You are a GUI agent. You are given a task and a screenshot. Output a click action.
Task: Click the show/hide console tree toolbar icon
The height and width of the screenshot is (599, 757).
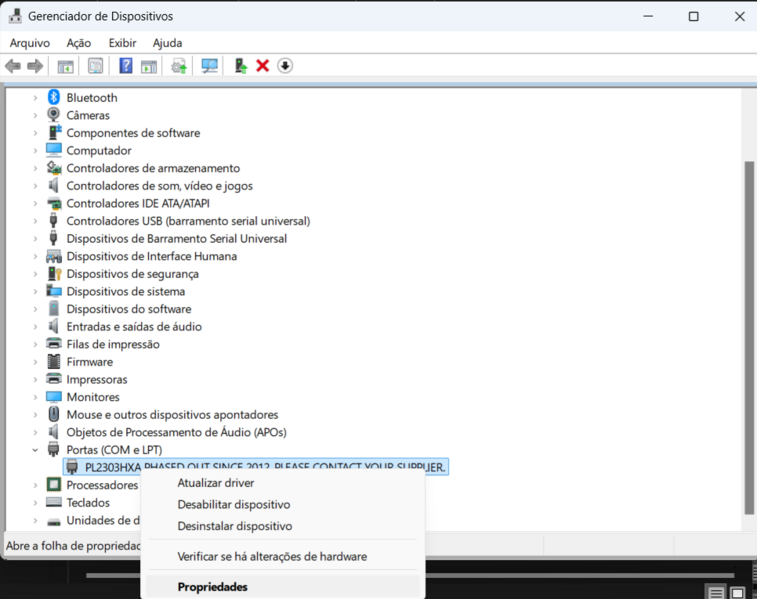pos(65,66)
